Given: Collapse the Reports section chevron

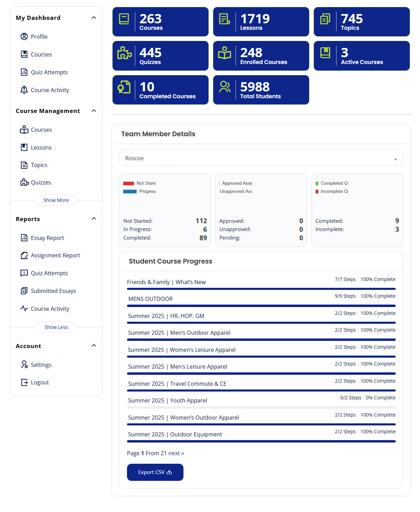Looking at the screenshot, I should (x=94, y=219).
